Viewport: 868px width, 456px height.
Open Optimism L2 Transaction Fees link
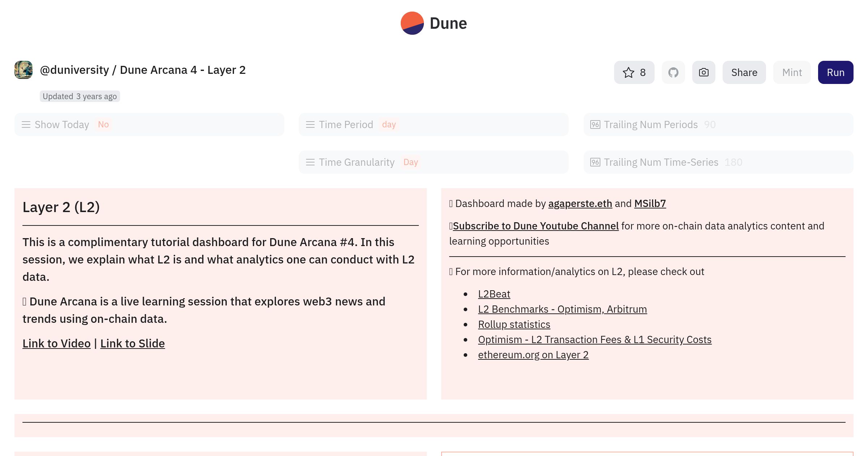click(x=595, y=340)
